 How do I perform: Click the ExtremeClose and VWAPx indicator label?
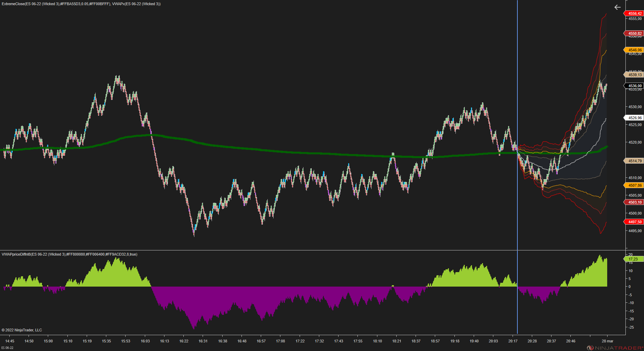coord(81,4)
